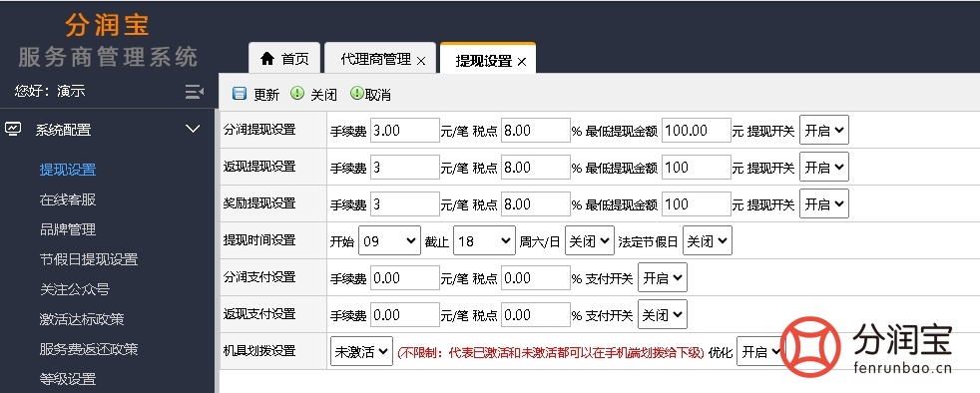Click the 分润提现设置 row label
The width and height of the screenshot is (980, 393).
click(x=259, y=130)
